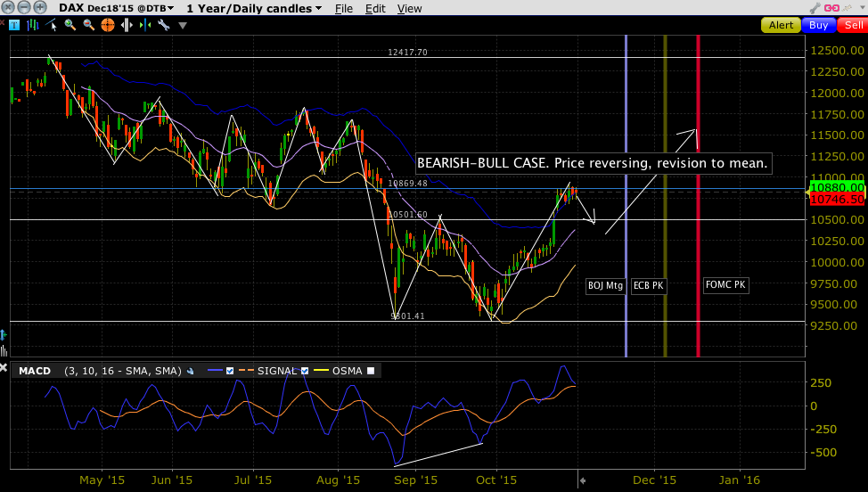Click the volume bars icon on left edge
The height and width of the screenshot is (492, 868).
tap(4, 350)
